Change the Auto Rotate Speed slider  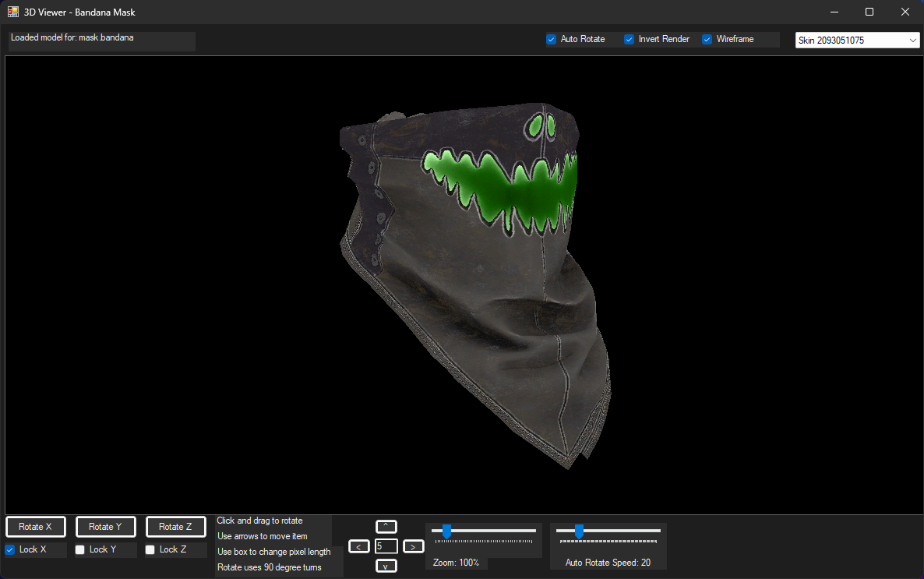[x=578, y=531]
